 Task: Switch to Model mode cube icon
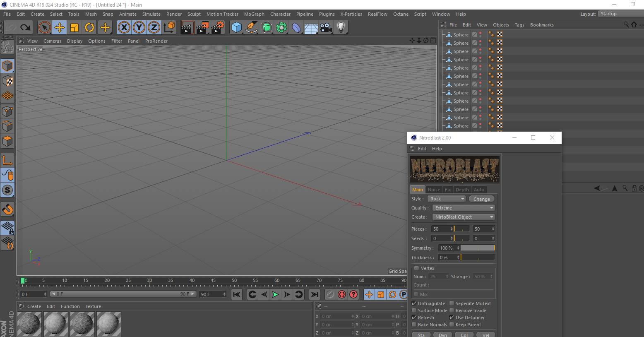pos(7,66)
